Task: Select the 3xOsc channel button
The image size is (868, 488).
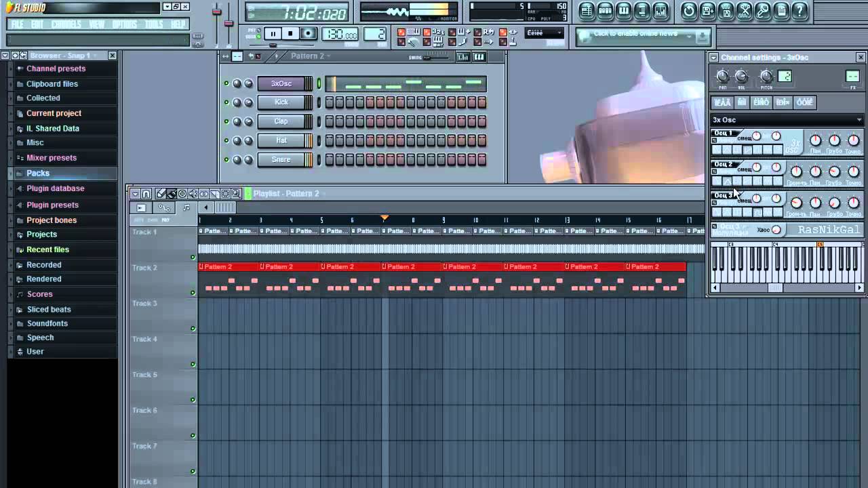Action: 281,83
